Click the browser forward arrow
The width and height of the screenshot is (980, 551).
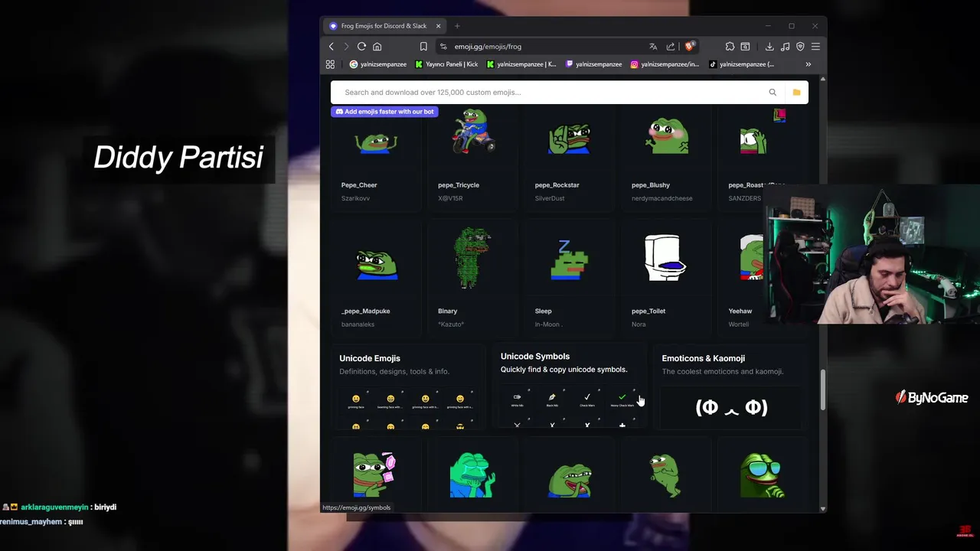pyautogui.click(x=346, y=47)
